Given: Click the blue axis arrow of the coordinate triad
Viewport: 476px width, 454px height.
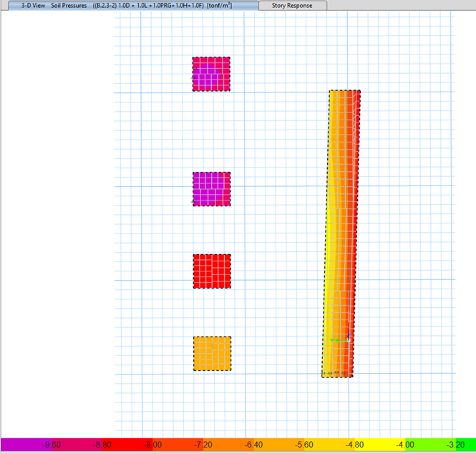Looking at the screenshot, I should (348, 334).
